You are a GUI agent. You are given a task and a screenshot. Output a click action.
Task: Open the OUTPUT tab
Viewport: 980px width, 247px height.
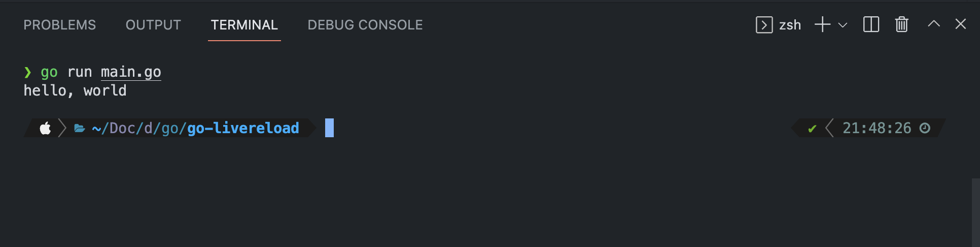click(x=153, y=25)
